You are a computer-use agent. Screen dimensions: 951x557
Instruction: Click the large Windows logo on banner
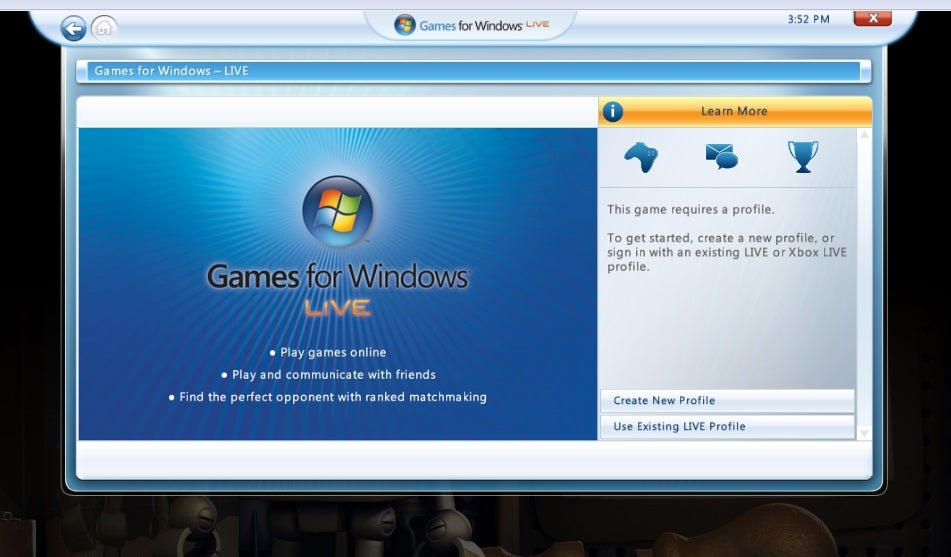[x=338, y=211]
